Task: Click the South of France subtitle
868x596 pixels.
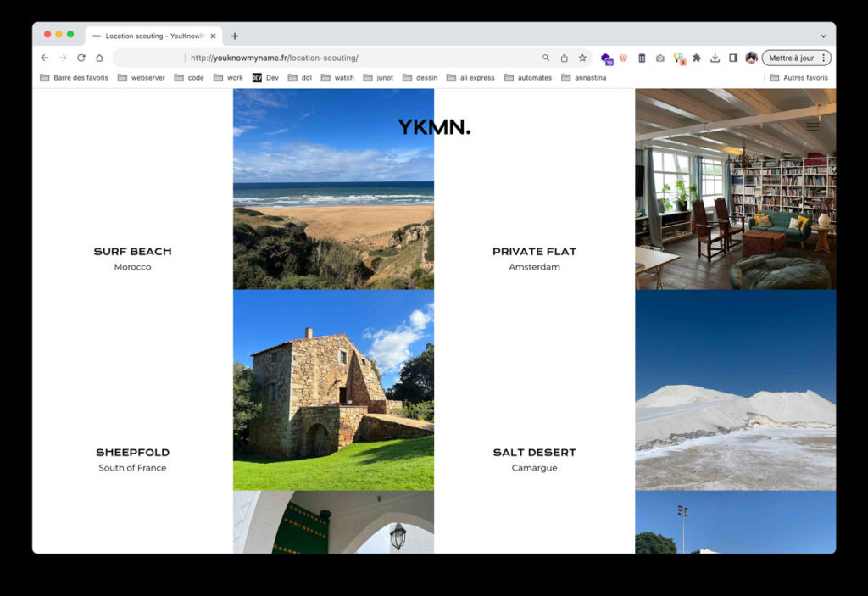Action: coord(132,468)
